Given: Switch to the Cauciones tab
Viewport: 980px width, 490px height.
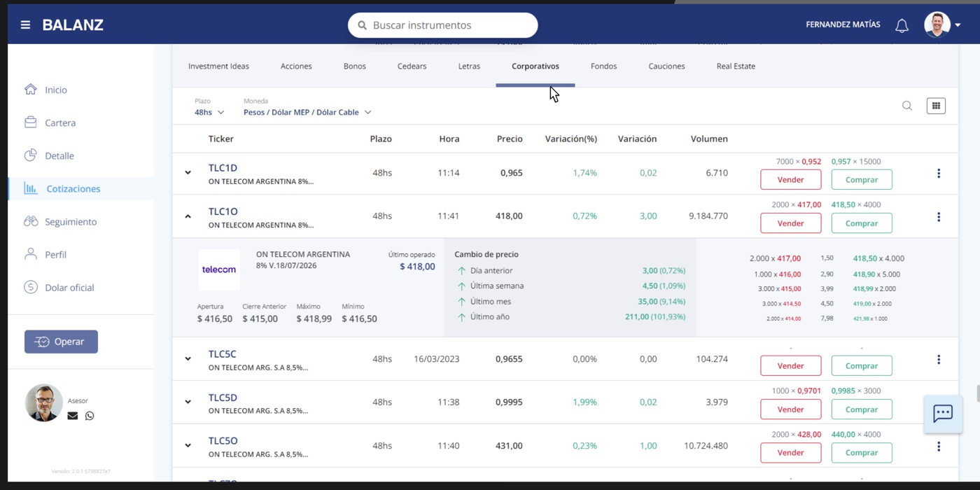Looking at the screenshot, I should click(666, 66).
